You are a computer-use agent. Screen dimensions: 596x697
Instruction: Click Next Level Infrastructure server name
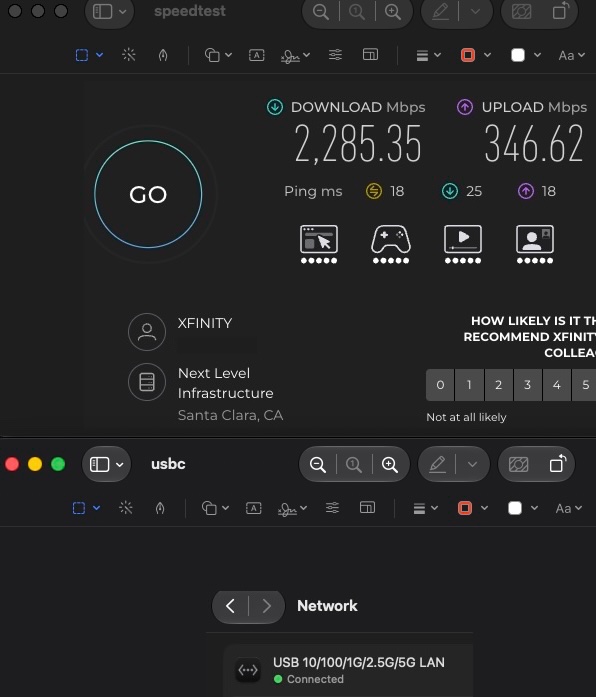pyautogui.click(x=226, y=383)
